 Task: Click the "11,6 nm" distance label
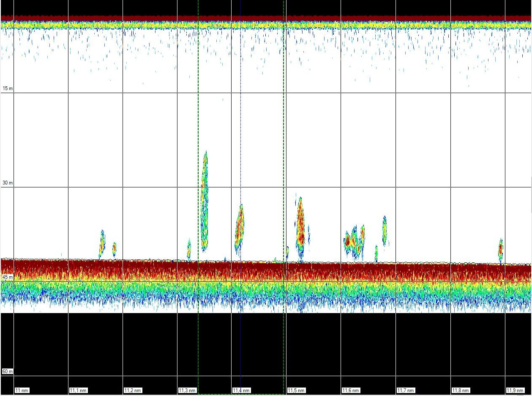pyautogui.click(x=351, y=390)
